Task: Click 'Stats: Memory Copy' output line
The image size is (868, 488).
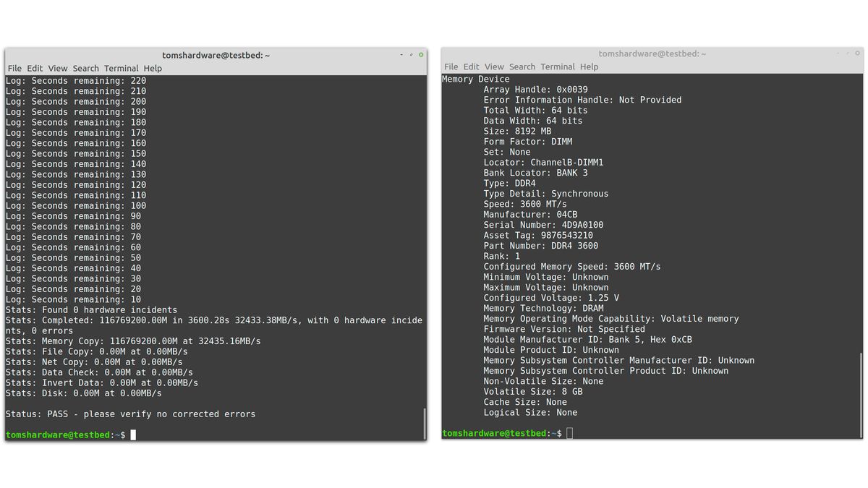Action: pyautogui.click(x=133, y=341)
